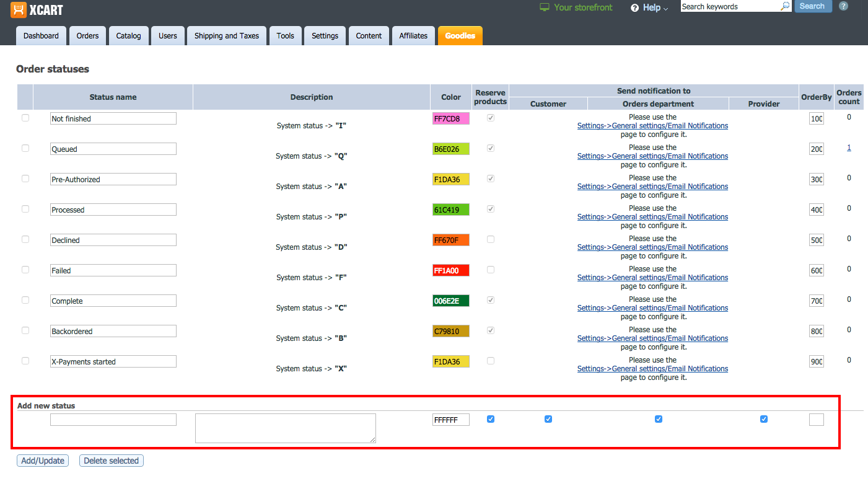Viewport: 868px width, 481px height.
Task: Toggle Orders department notification for new status
Action: coord(659,419)
